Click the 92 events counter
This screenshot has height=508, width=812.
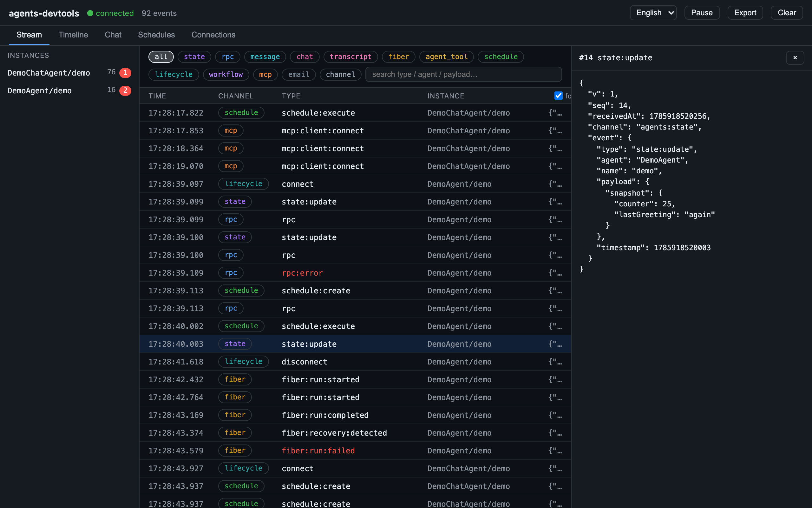[159, 13]
